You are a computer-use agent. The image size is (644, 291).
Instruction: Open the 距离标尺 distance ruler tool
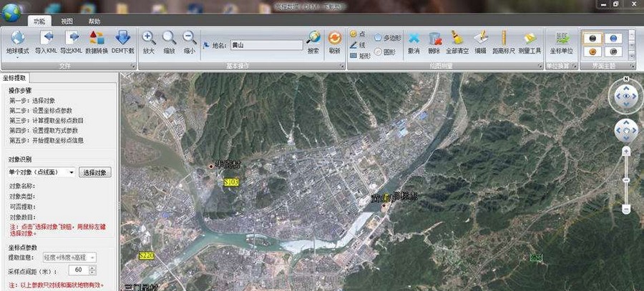point(504,39)
